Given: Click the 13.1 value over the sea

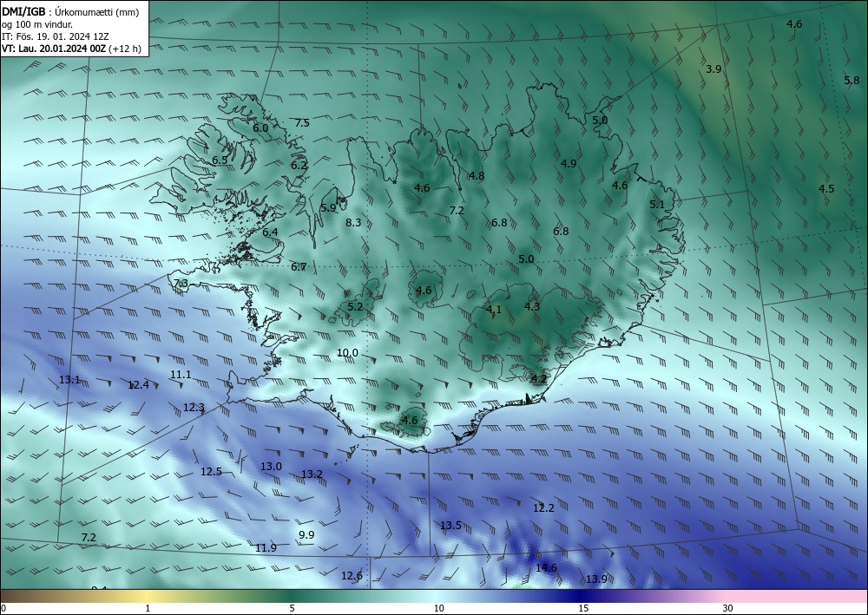Looking at the screenshot, I should pos(69,379).
